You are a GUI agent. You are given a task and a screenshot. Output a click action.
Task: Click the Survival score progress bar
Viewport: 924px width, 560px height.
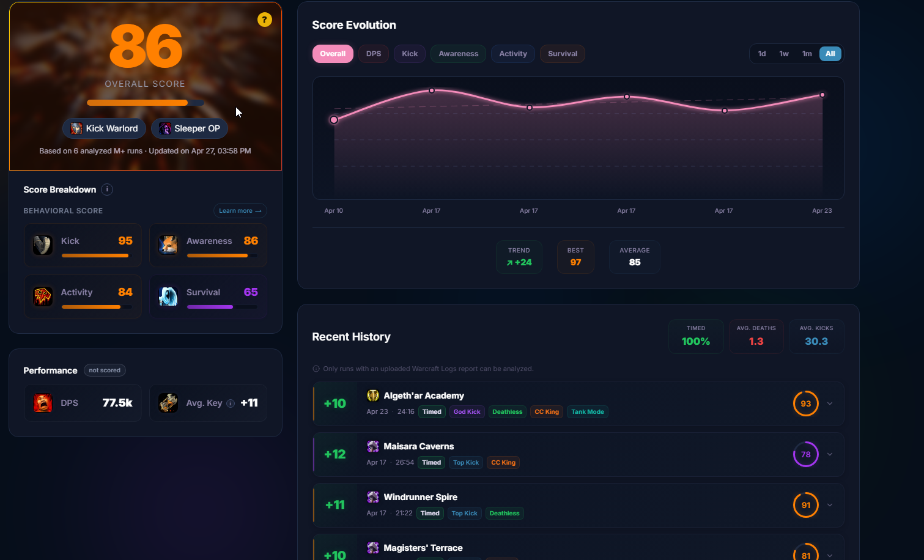[x=222, y=307]
